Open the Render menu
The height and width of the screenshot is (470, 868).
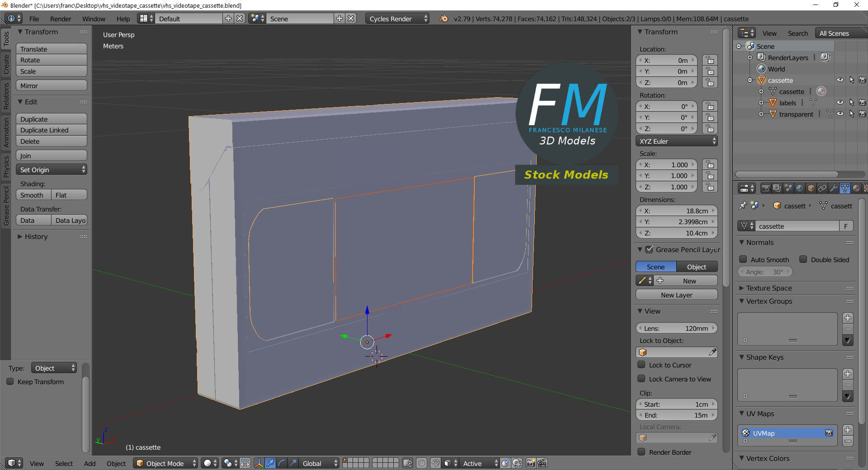[x=61, y=19]
